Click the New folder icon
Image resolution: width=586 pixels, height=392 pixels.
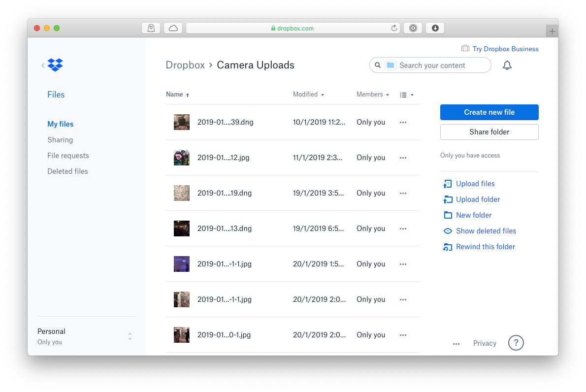pyautogui.click(x=448, y=215)
